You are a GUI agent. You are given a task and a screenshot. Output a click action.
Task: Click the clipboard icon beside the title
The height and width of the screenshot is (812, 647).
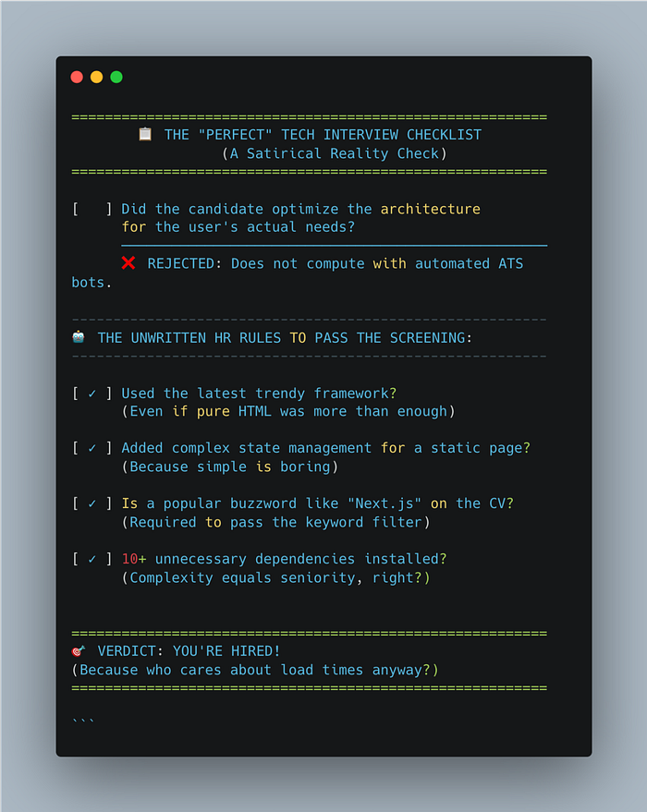(x=145, y=134)
